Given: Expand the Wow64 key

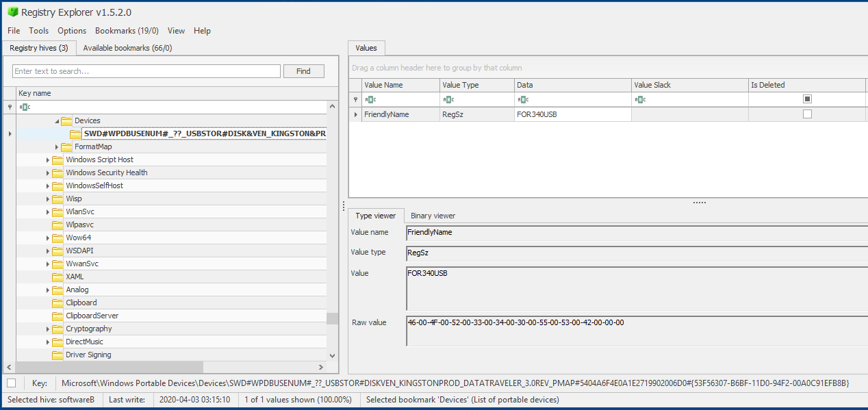Looking at the screenshot, I should [x=48, y=238].
